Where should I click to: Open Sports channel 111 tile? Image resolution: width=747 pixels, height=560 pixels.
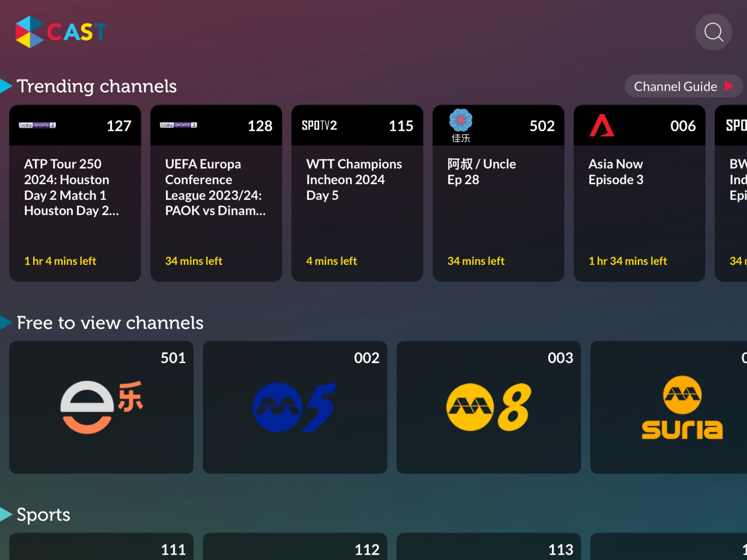click(x=101, y=547)
